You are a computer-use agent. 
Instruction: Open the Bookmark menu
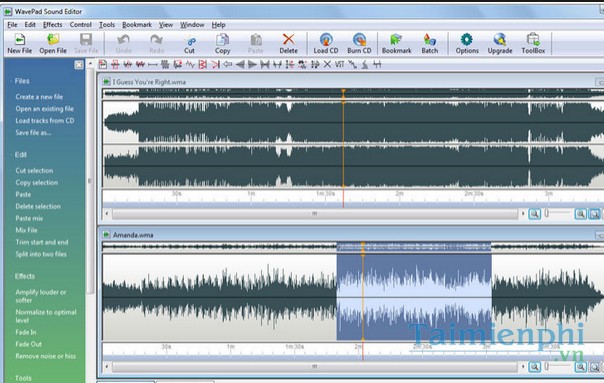pos(137,25)
